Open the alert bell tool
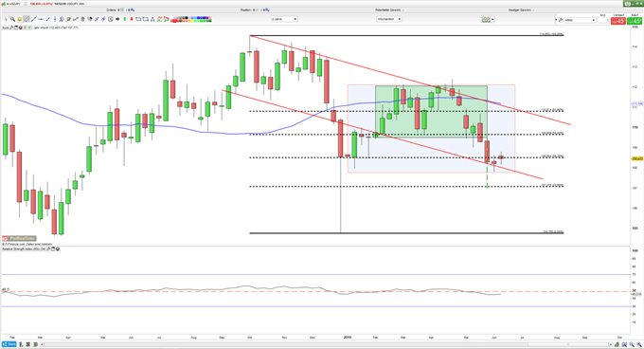This screenshot has height=349, width=644. point(20,19)
